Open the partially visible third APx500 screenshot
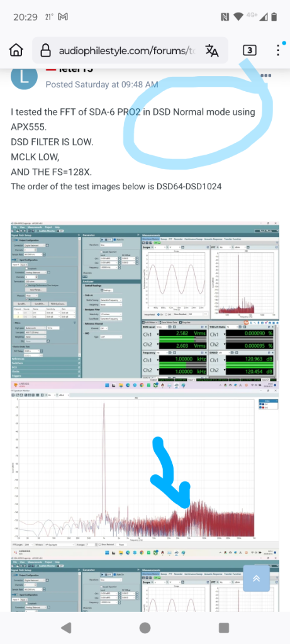 coord(145,586)
